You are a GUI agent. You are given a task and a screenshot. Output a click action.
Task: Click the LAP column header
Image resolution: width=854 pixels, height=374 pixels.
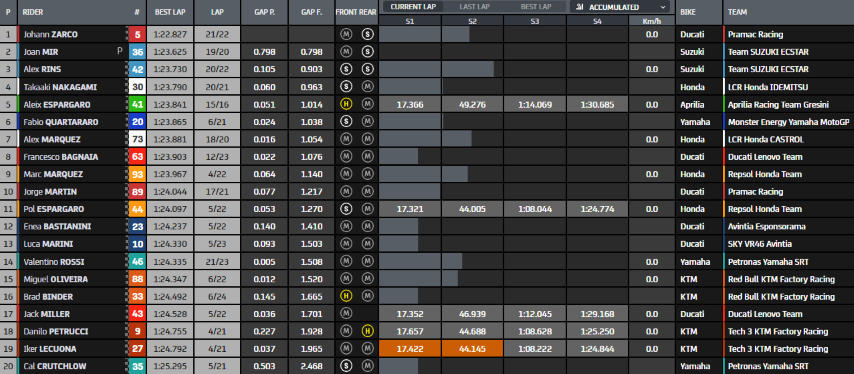click(x=217, y=12)
